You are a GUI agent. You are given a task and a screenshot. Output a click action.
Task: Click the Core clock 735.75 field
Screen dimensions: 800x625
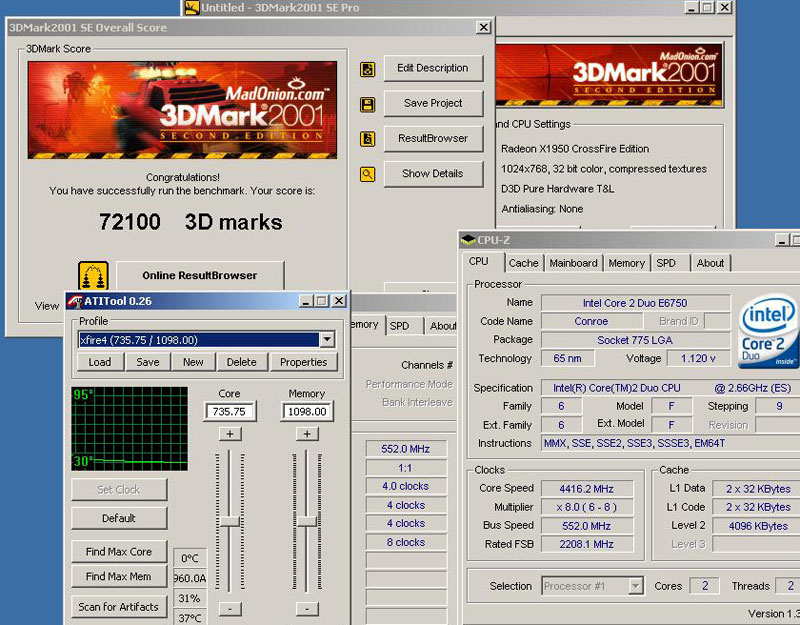click(x=230, y=411)
